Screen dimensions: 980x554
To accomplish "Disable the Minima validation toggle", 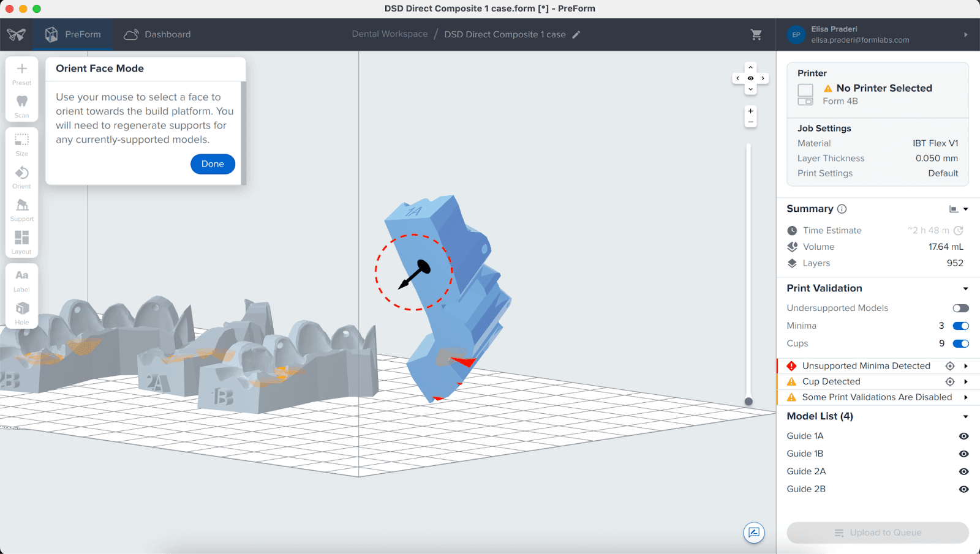I will [x=960, y=326].
